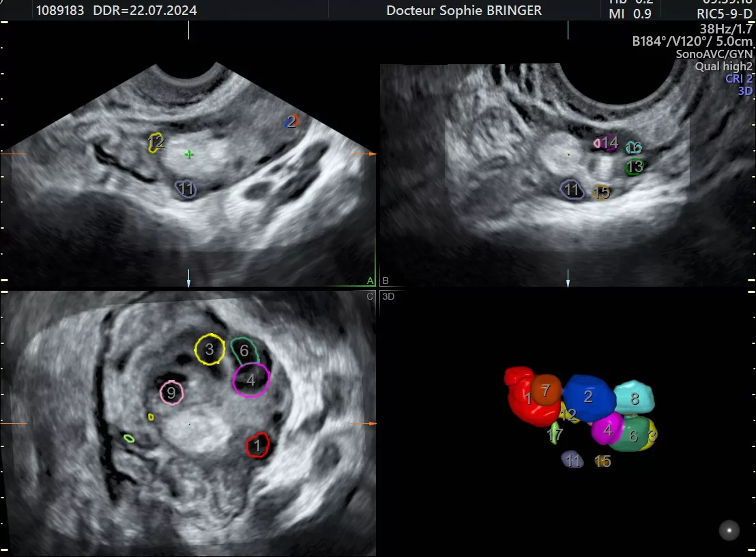This screenshot has width=756, height=557.
Task: Click the blue 3D volume labeled 2
Action: [589, 397]
